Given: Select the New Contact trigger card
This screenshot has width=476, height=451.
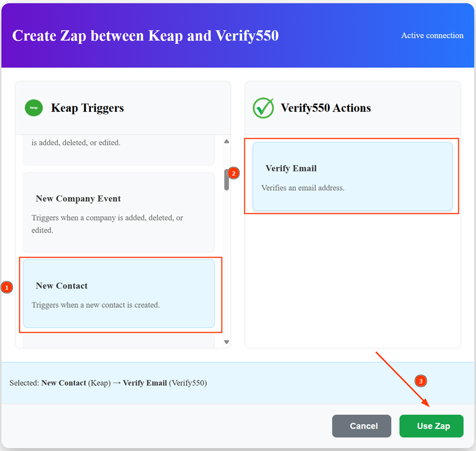Looking at the screenshot, I should [119, 293].
